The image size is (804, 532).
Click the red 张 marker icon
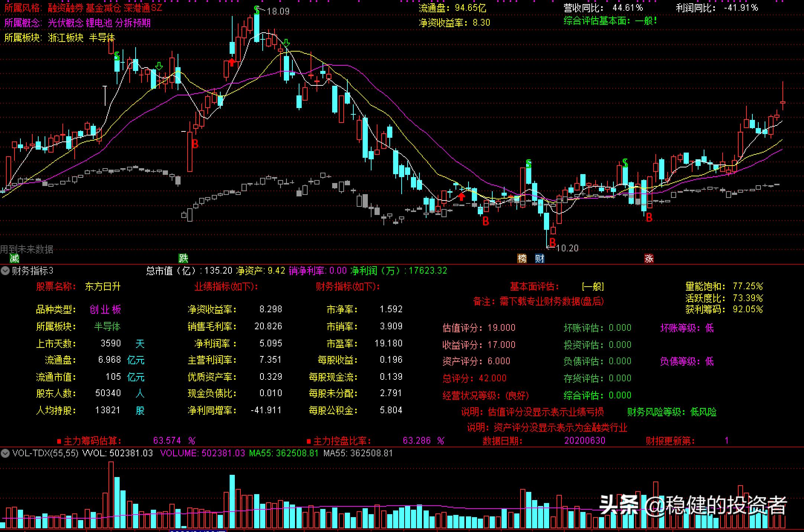tap(649, 259)
